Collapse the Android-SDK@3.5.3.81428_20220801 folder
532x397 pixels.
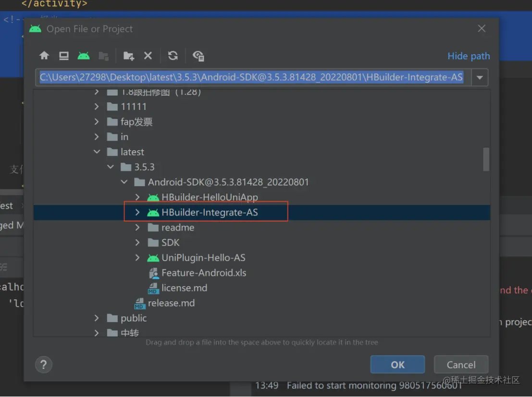click(124, 182)
